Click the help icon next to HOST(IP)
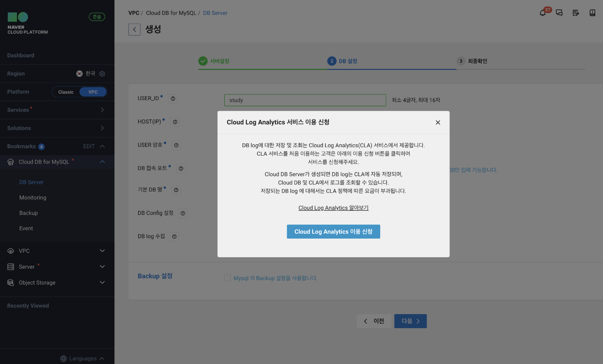 click(x=175, y=122)
